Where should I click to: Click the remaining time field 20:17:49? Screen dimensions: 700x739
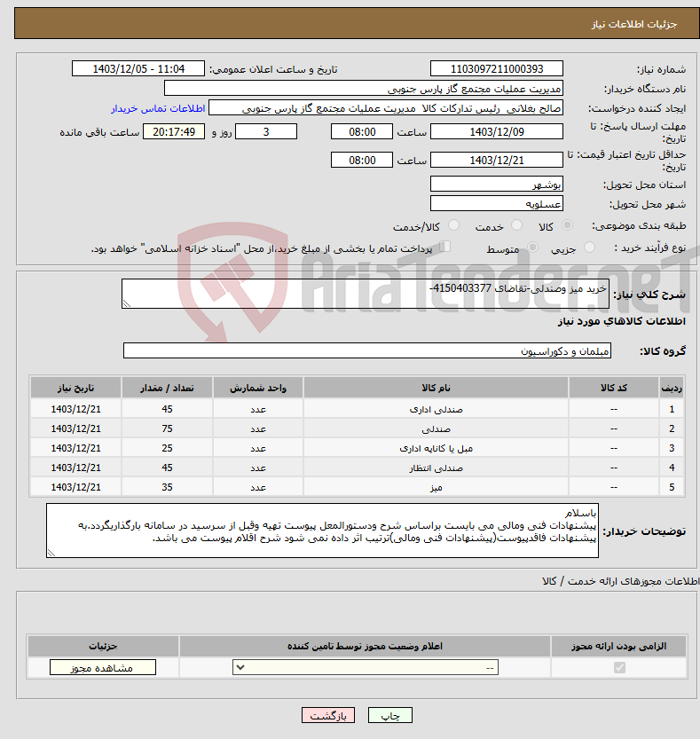click(174, 131)
